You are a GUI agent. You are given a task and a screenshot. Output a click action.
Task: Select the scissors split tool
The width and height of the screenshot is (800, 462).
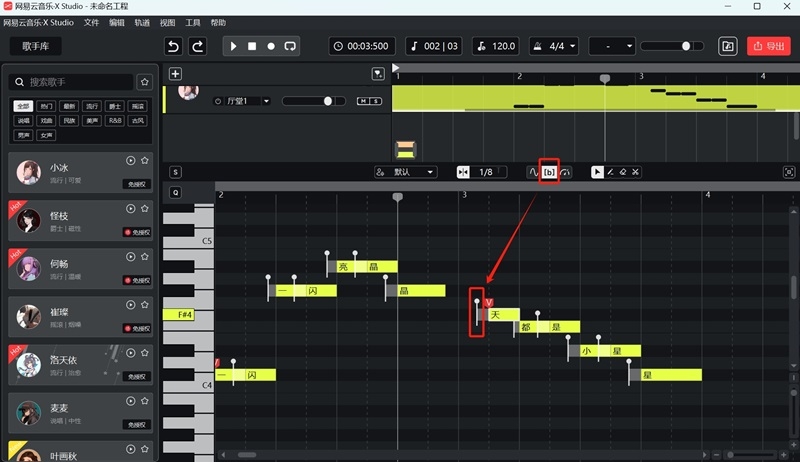(x=636, y=172)
